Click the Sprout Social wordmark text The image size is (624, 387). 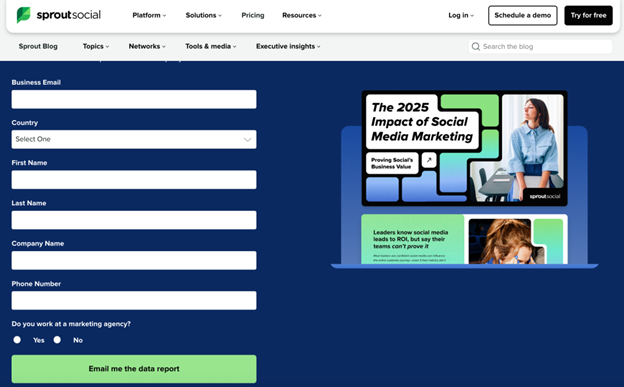point(68,15)
